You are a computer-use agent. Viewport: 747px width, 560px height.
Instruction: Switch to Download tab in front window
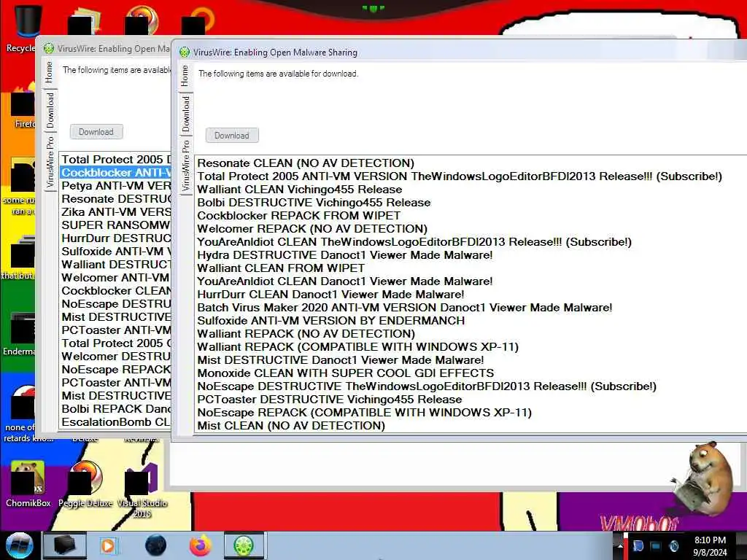(185, 114)
